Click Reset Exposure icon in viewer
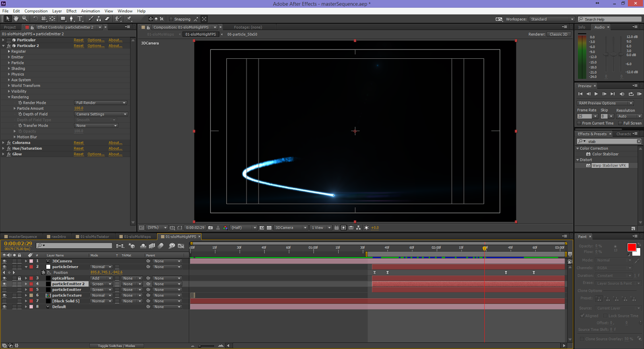Image resolution: width=644 pixels, height=349 pixels. [366, 227]
